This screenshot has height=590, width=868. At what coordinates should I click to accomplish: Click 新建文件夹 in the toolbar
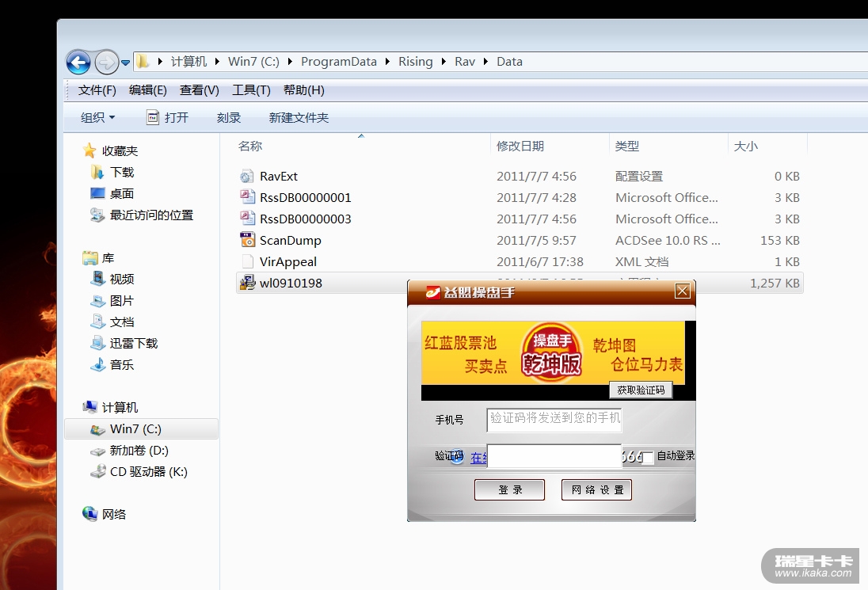coord(299,117)
